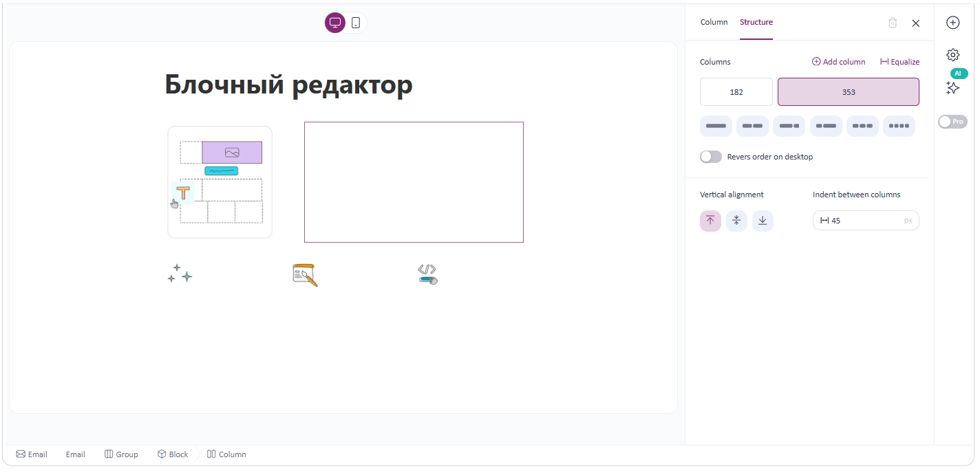Set vertical alignment to middle
Image resolution: width=980 pixels, height=473 pixels.
736,221
